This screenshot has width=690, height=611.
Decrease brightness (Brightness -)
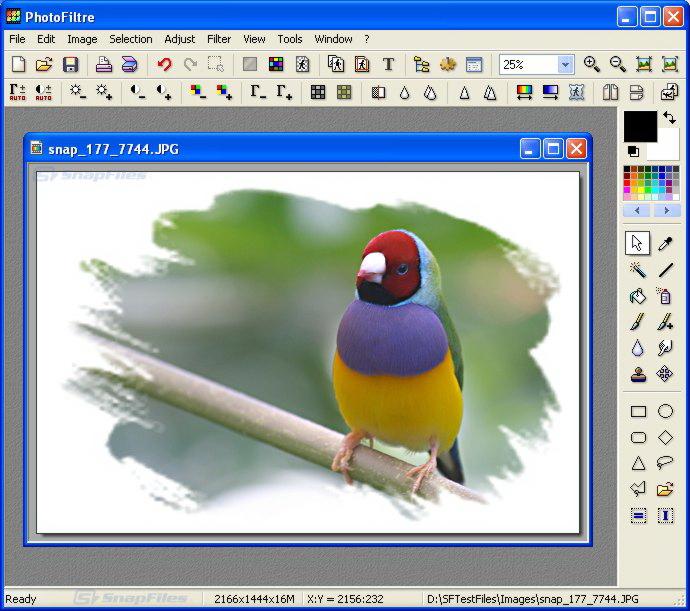[78, 92]
